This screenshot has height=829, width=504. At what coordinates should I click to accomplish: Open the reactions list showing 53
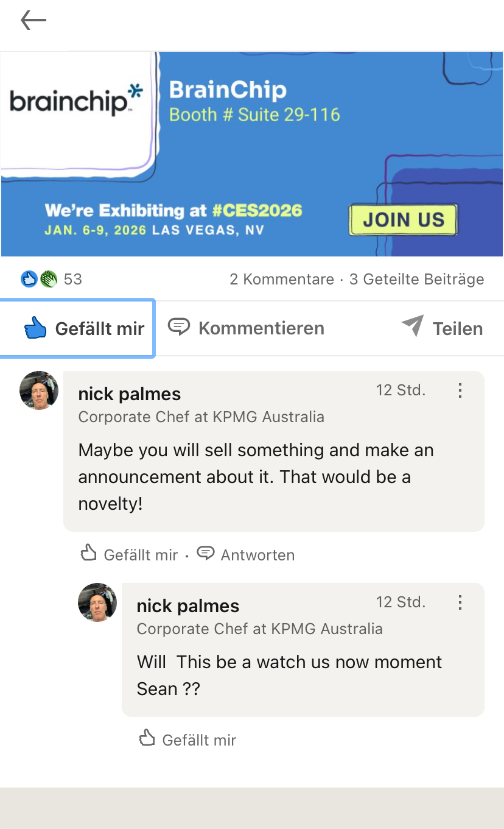click(52, 280)
